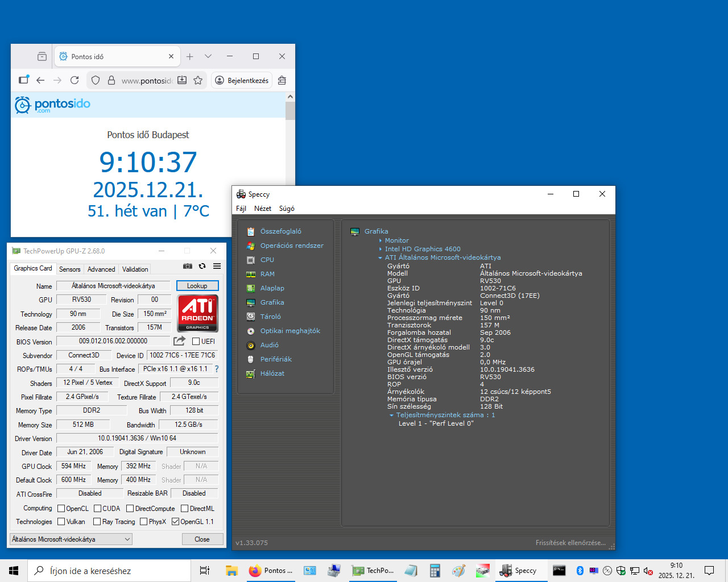Go back in the Firefox browser

click(40, 80)
